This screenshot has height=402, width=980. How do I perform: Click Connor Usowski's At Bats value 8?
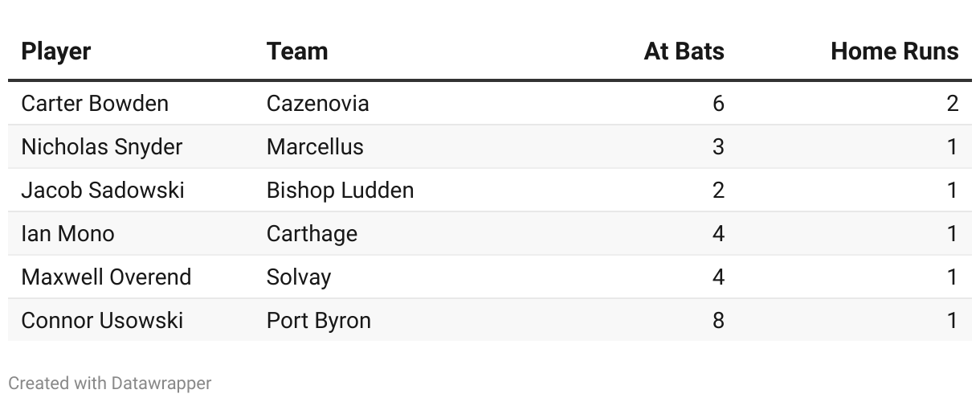pos(718,321)
